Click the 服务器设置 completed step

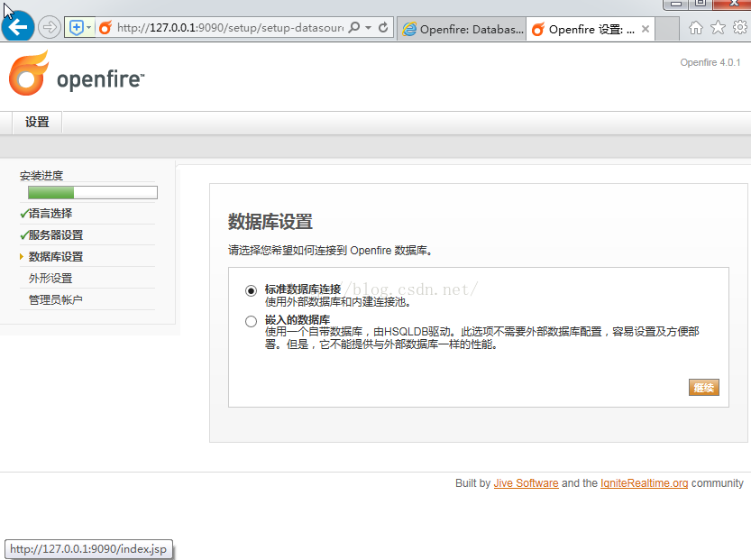point(56,234)
